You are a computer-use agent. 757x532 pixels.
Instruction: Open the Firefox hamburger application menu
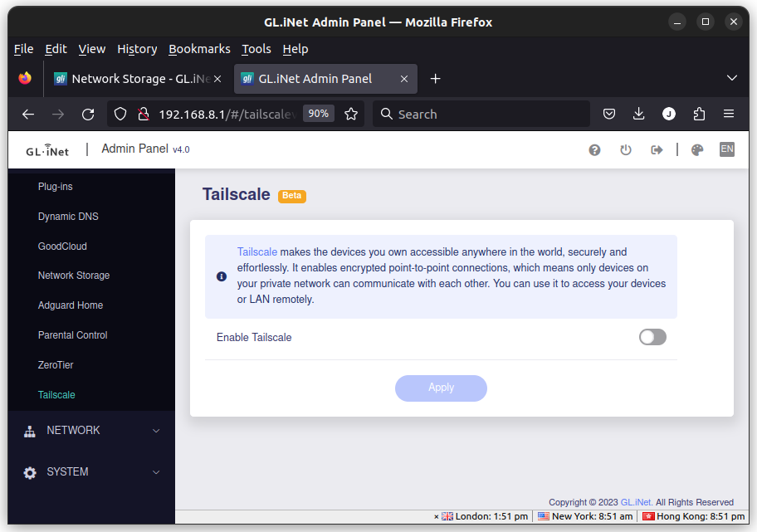pos(729,114)
